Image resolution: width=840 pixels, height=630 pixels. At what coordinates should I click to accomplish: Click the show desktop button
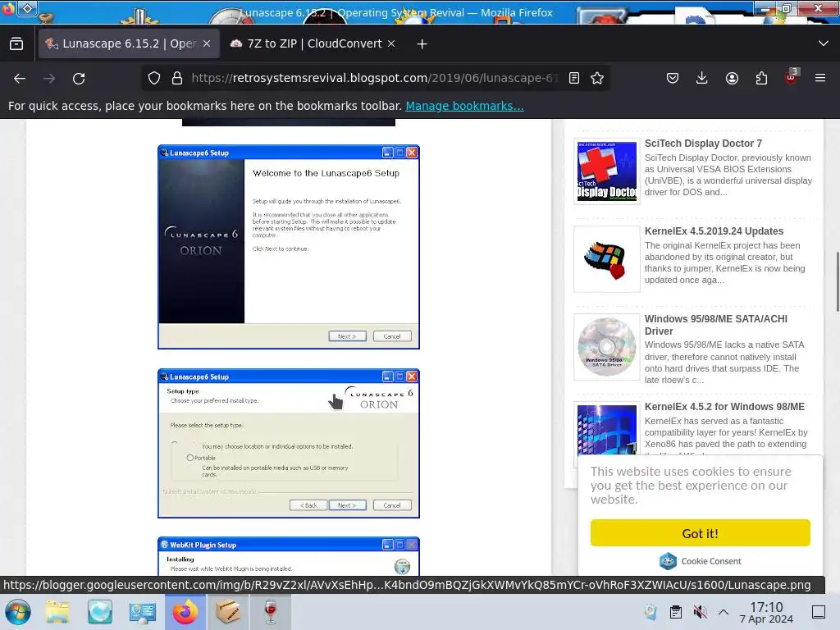pyautogui.click(x=819, y=612)
